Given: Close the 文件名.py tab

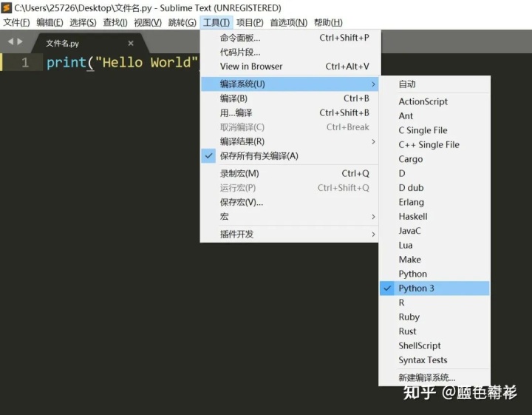Looking at the screenshot, I should (x=131, y=43).
